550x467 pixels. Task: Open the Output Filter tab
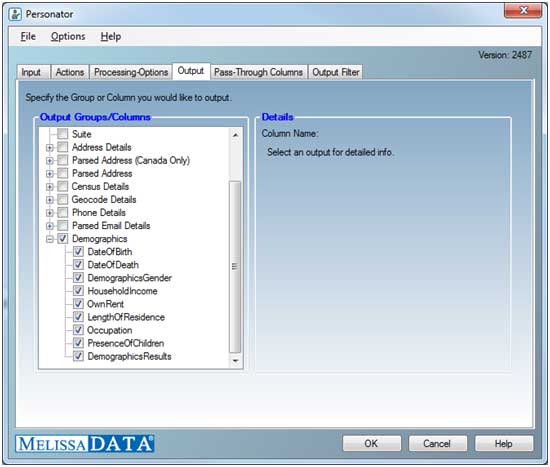coord(336,72)
